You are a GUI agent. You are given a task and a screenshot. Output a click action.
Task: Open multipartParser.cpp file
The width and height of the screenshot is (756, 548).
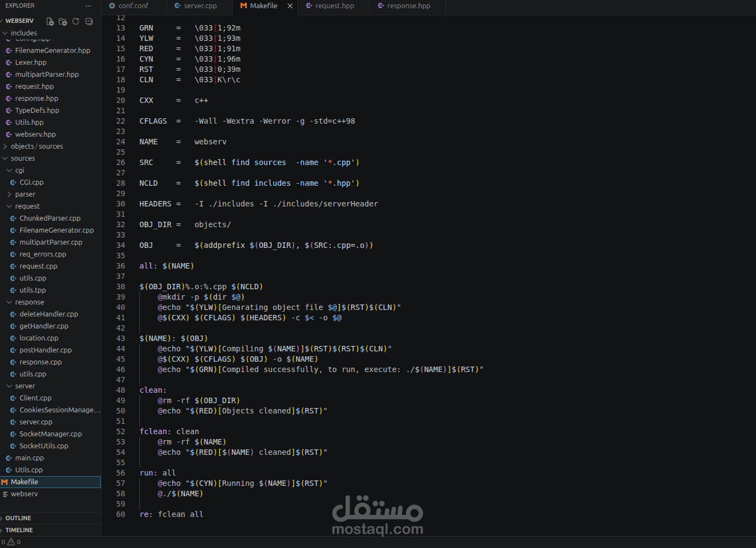(x=50, y=242)
